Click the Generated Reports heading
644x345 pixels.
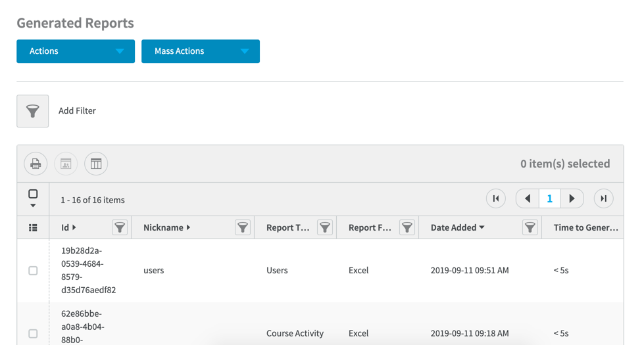pyautogui.click(x=75, y=23)
